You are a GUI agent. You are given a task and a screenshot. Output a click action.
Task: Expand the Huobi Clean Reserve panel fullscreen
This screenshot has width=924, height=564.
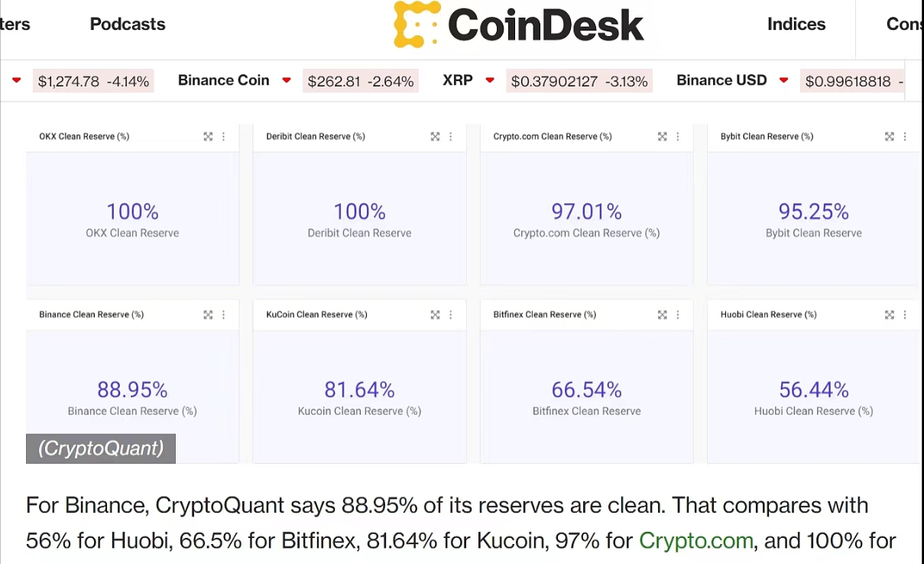tap(890, 315)
